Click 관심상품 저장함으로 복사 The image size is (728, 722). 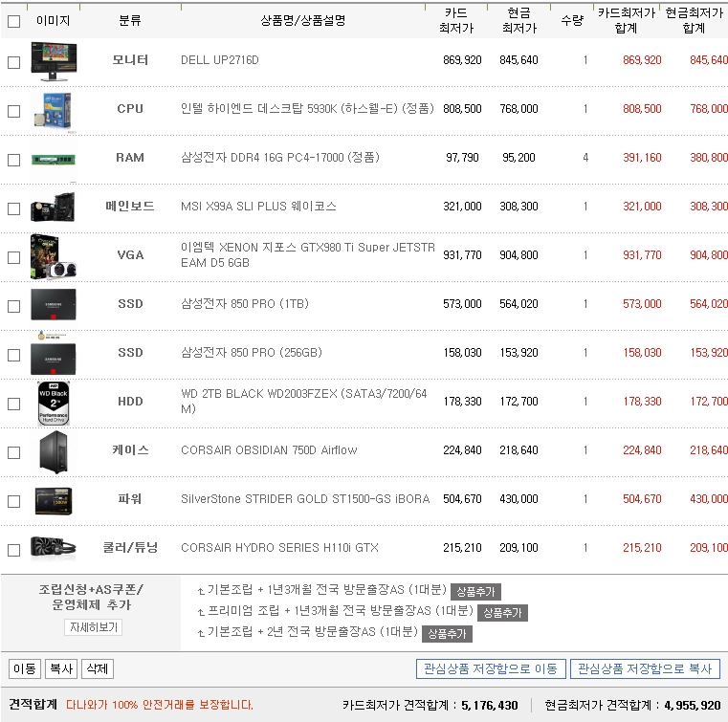pyautogui.click(x=645, y=668)
